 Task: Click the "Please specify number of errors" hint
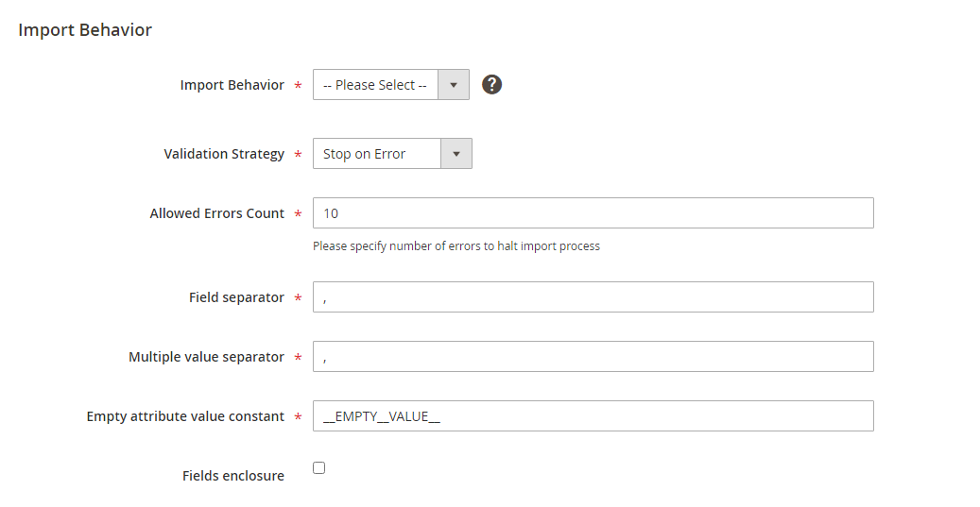coord(456,246)
